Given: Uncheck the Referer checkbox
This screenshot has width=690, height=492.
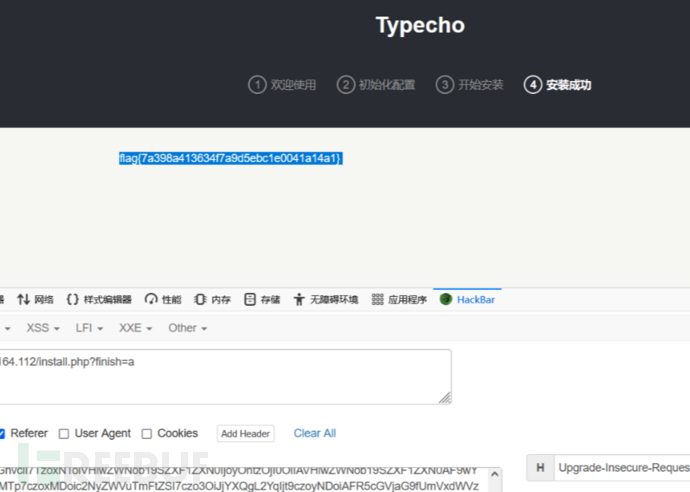Looking at the screenshot, I should 2,433.
